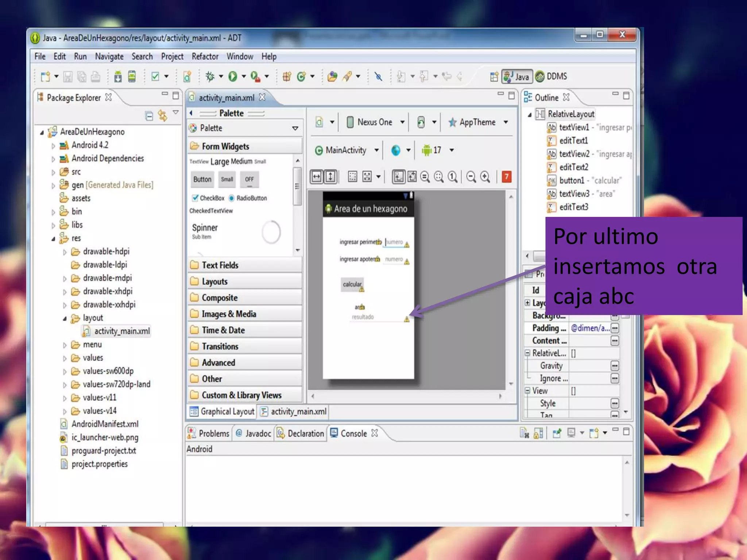This screenshot has width=747, height=560.
Task: Open the Text Fields palette category
Action: [x=220, y=265]
